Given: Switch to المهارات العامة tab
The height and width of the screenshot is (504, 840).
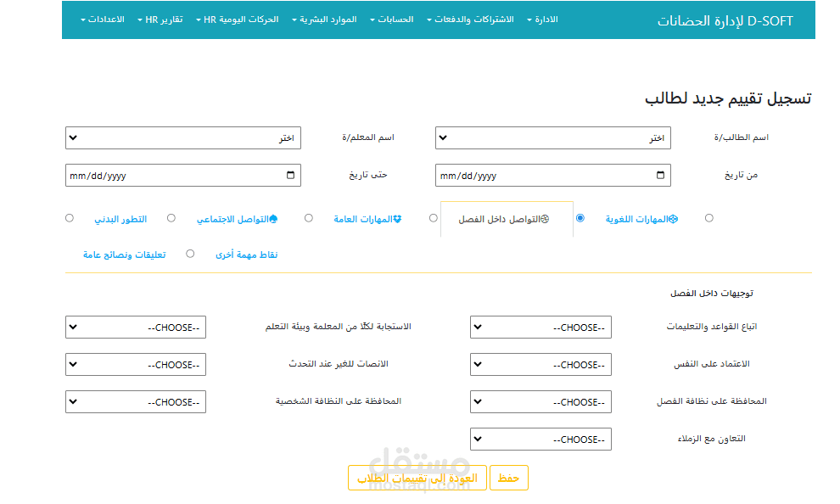Looking at the screenshot, I should (367, 219).
